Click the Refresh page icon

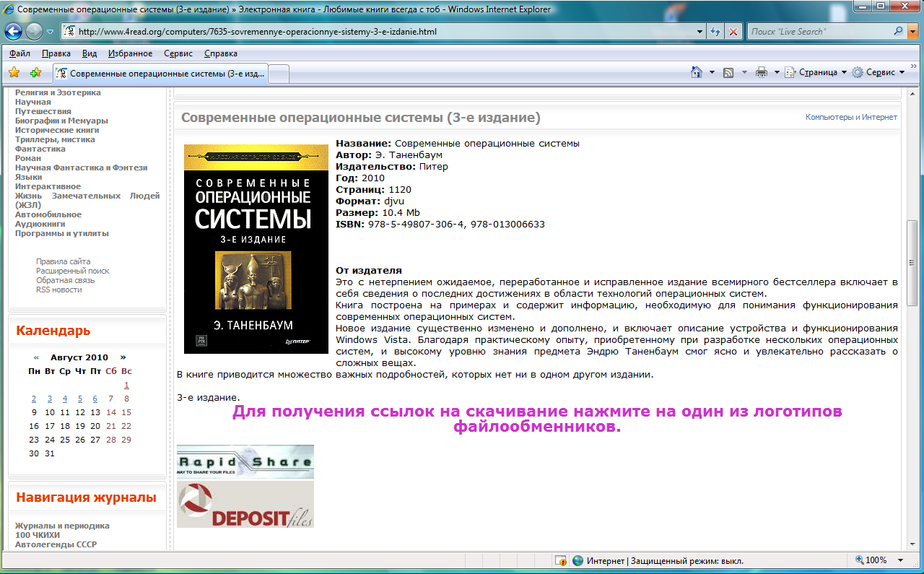(x=715, y=32)
